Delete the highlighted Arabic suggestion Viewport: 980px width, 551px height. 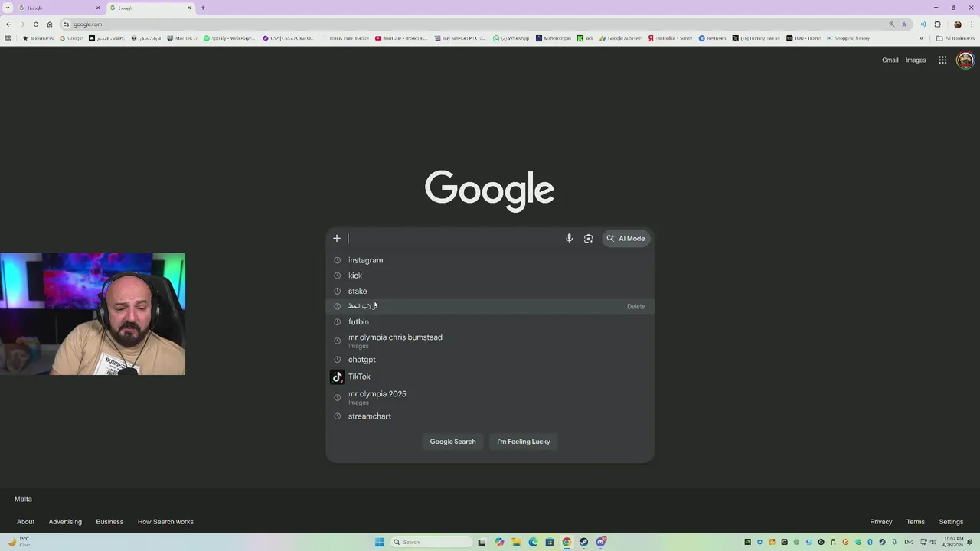pos(635,306)
